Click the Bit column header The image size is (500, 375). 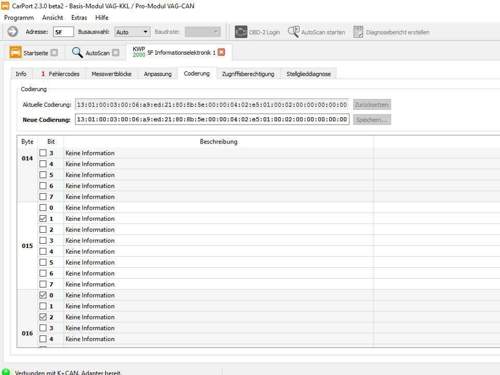51,142
